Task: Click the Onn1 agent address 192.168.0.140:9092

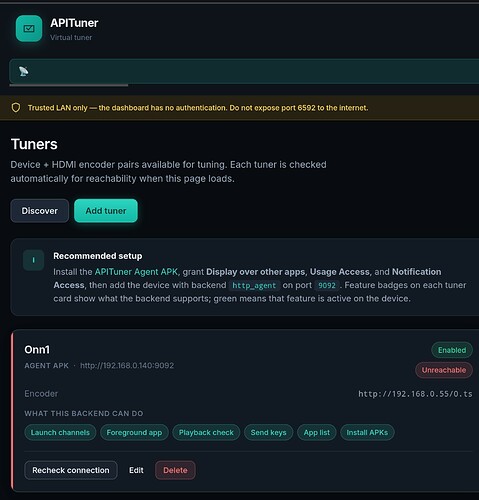Action: 127,366
